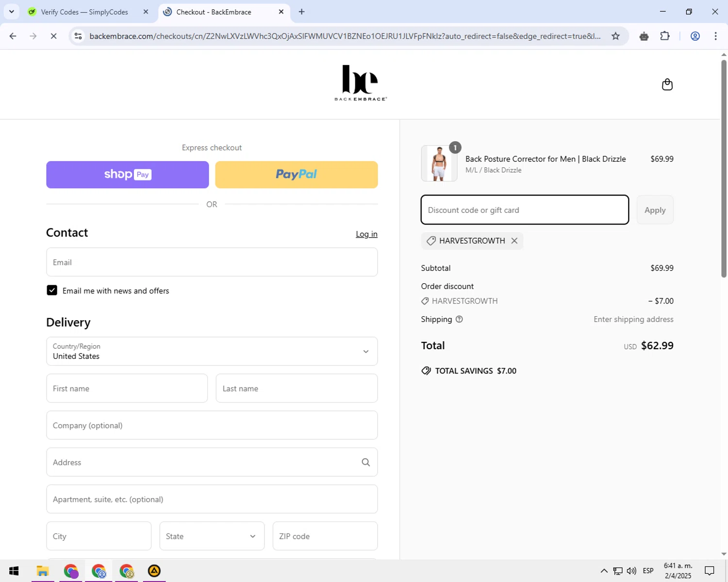Click the Total amount $62.99
The width and height of the screenshot is (728, 582).
(x=657, y=346)
